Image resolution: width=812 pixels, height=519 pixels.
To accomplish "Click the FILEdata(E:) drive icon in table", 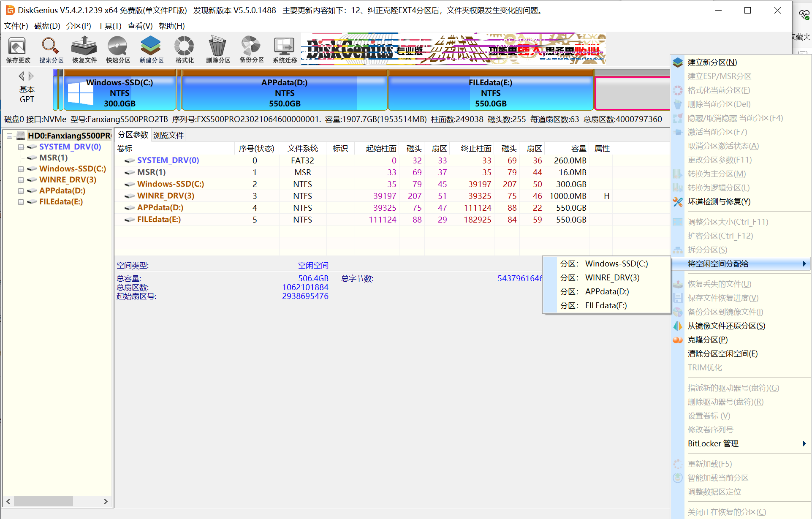I will [x=130, y=220].
